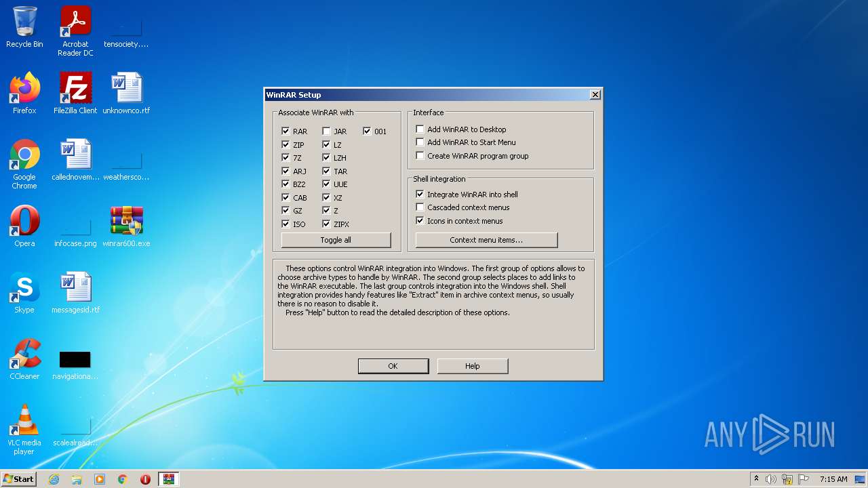The width and height of the screenshot is (868, 488).
Task: Open Help for WinRAR Setup
Action: tap(472, 366)
